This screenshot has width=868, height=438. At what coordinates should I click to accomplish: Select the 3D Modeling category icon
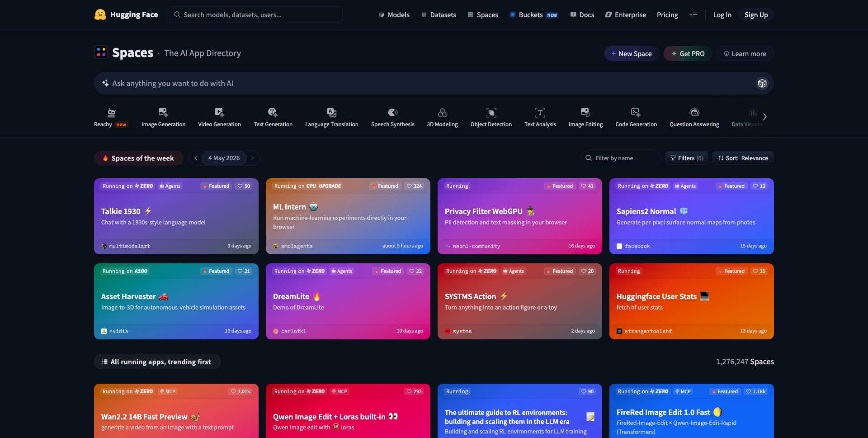pos(442,112)
